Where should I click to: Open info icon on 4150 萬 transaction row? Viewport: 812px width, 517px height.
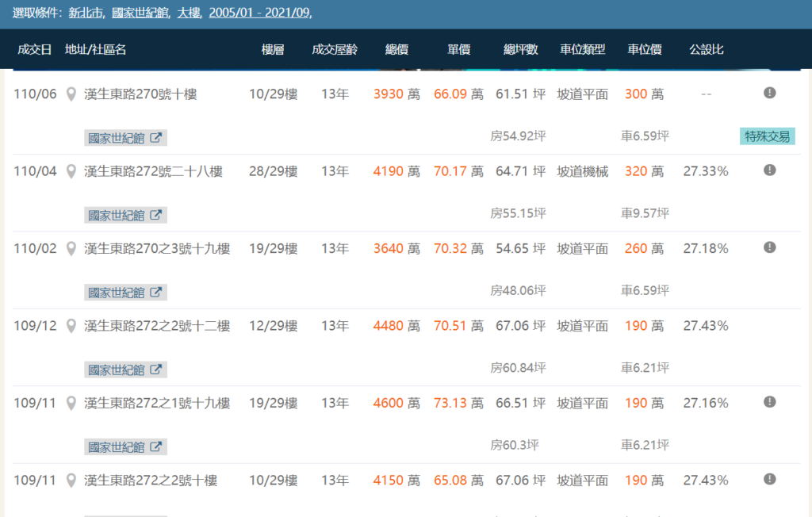tap(769, 479)
